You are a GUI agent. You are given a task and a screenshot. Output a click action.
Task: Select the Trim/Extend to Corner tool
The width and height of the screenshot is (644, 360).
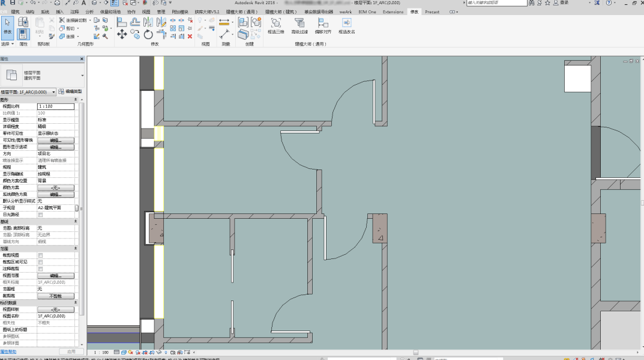pos(161,35)
